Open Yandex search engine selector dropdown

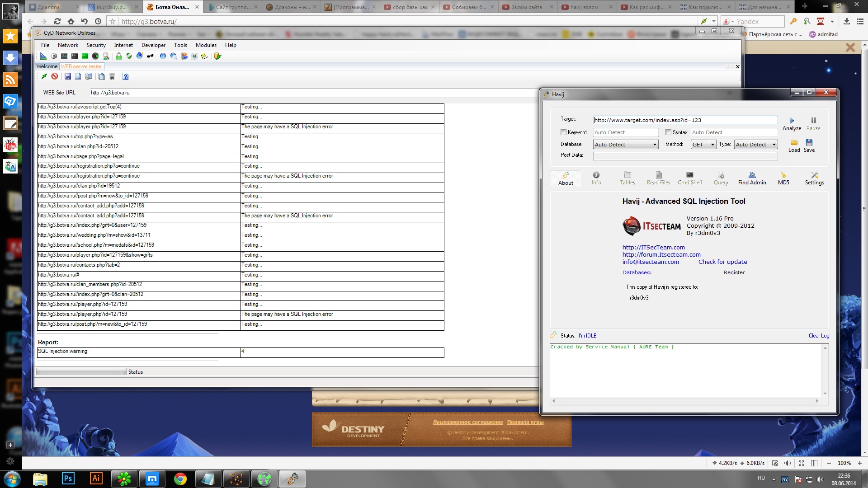(x=728, y=21)
